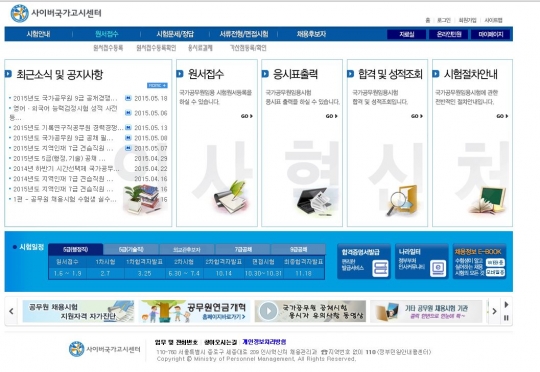The image size is (540, 372).
Task: Switch to the 5급(행정직) schedule tab
Action: pos(76,249)
